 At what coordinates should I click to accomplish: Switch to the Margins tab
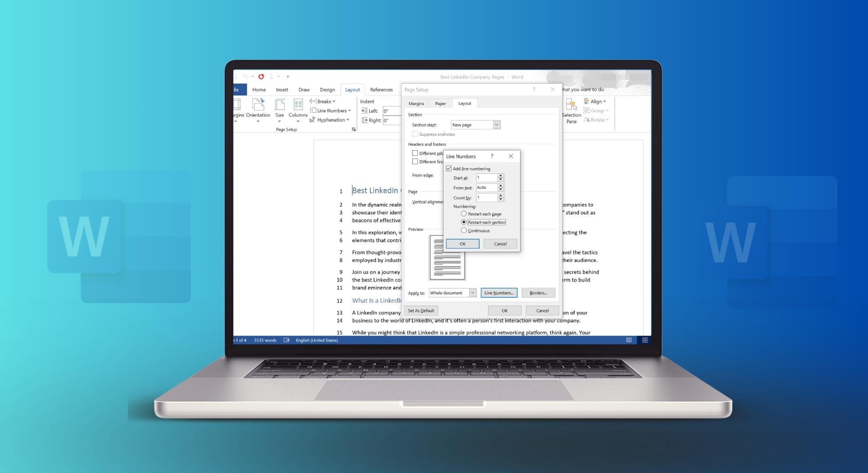click(x=416, y=104)
